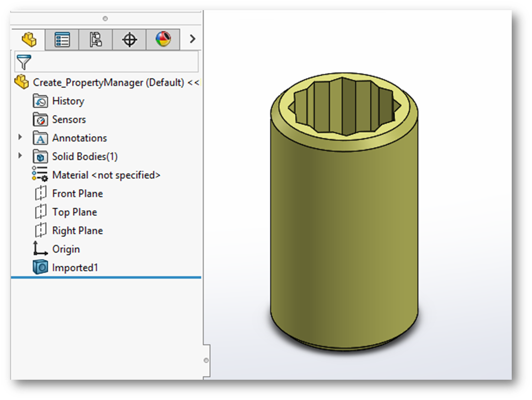532x400 pixels.
Task: Select Front Plane in the tree
Action: (x=77, y=193)
